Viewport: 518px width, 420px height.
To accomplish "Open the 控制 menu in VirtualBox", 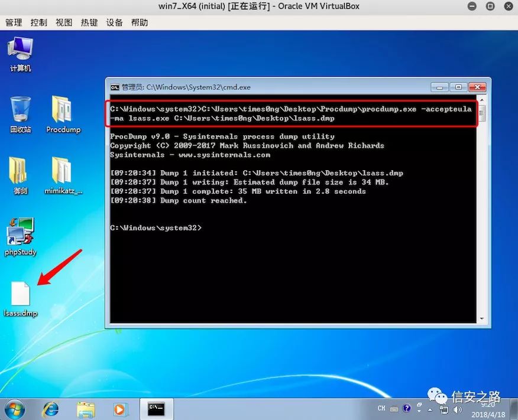I will [x=39, y=22].
